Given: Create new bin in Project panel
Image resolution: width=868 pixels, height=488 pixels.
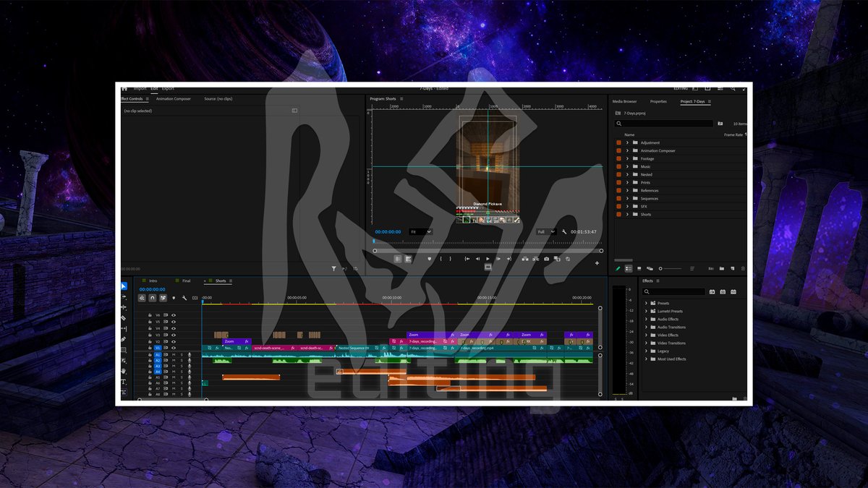Looking at the screenshot, I should (x=722, y=268).
